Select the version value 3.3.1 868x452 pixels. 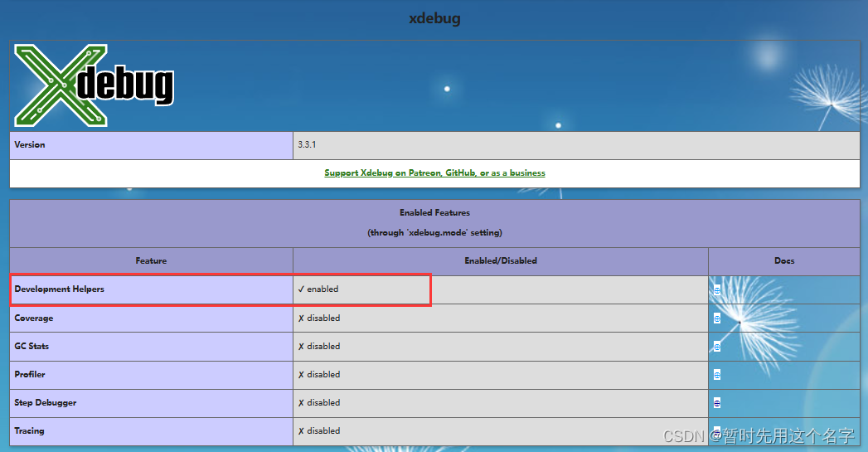[x=307, y=144]
